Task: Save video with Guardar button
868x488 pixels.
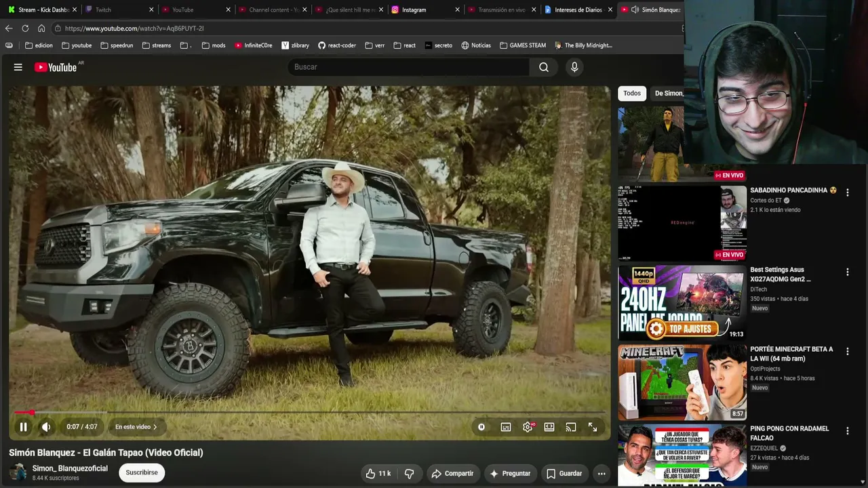Action: [x=564, y=474]
